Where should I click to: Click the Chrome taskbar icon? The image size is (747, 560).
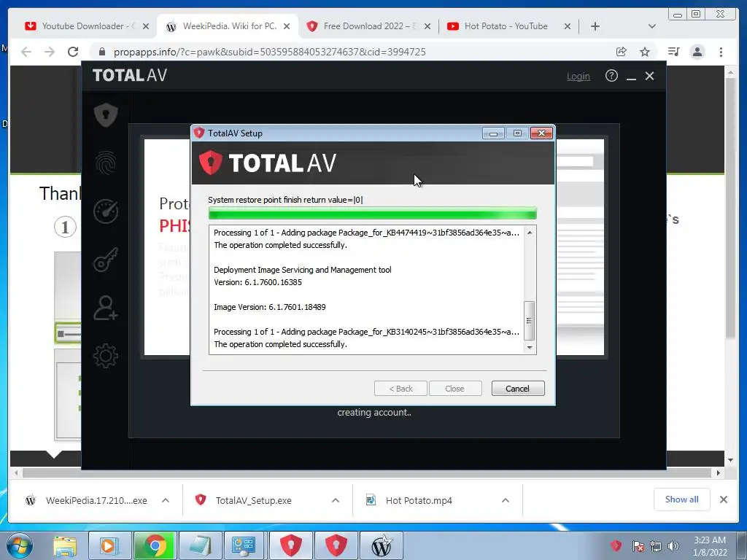click(155, 545)
